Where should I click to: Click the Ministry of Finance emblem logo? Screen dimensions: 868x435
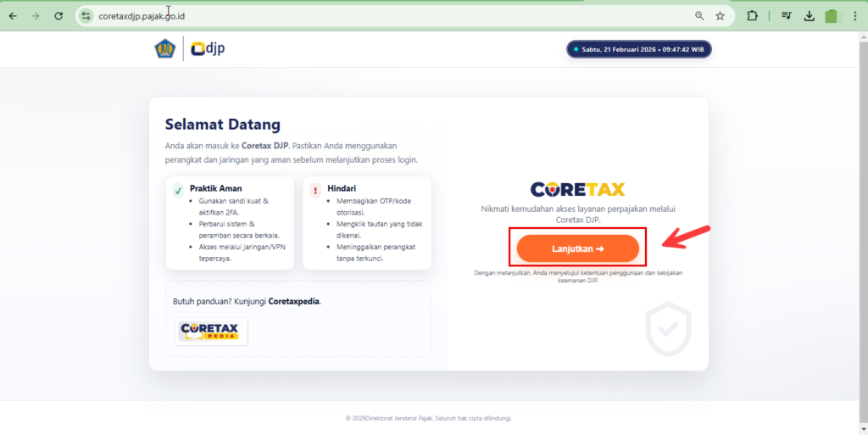coord(164,48)
